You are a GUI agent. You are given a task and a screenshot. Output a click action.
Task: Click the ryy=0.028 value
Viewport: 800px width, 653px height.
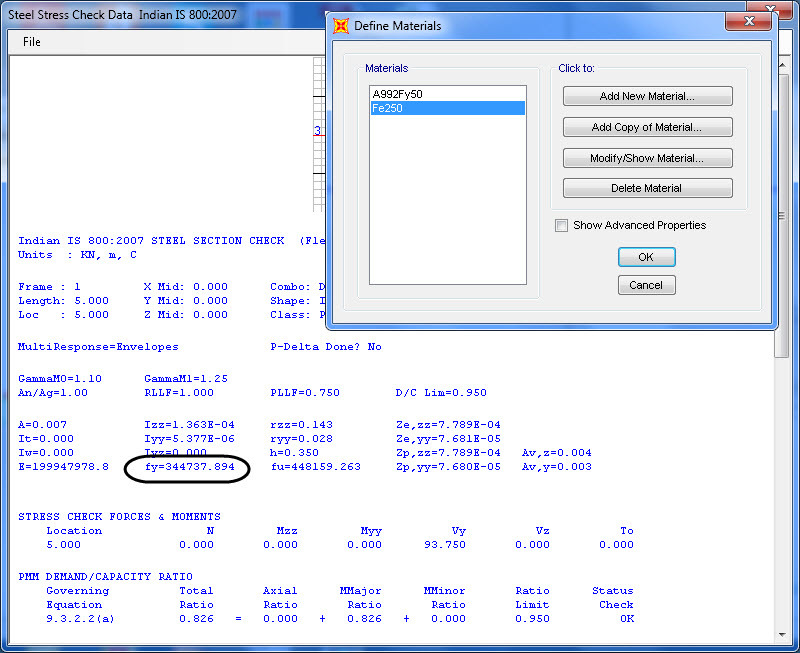301,439
